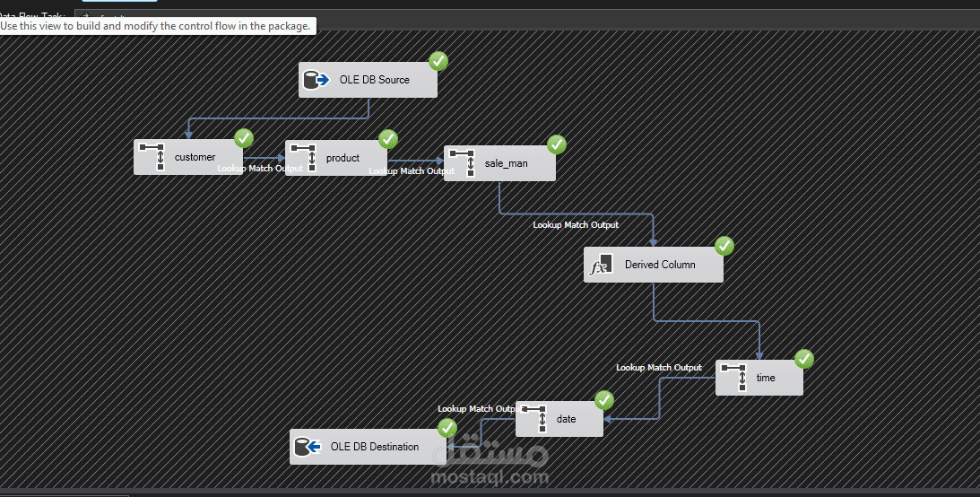Select the 'OLE DB Source' label text
Screen dimensions: 980x497
pos(375,80)
